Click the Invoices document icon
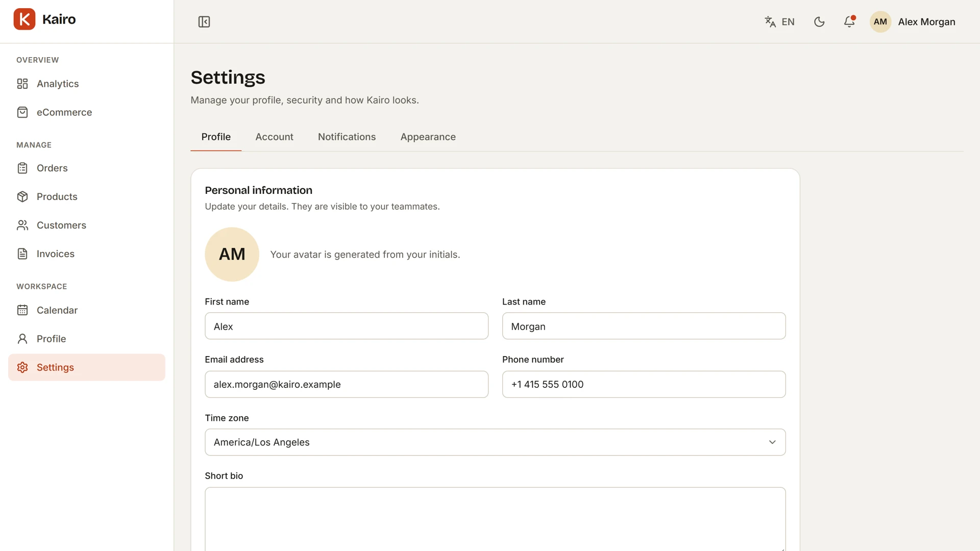Viewport: 980px width, 551px height. (22, 254)
